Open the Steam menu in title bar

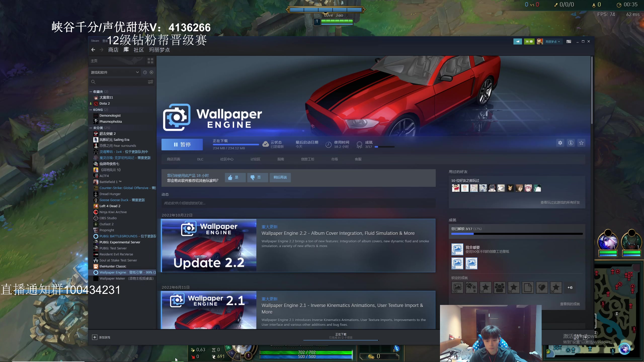95,41
